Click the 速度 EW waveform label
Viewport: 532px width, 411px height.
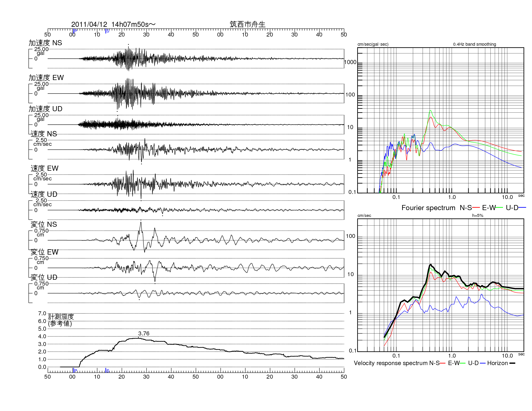coord(44,168)
